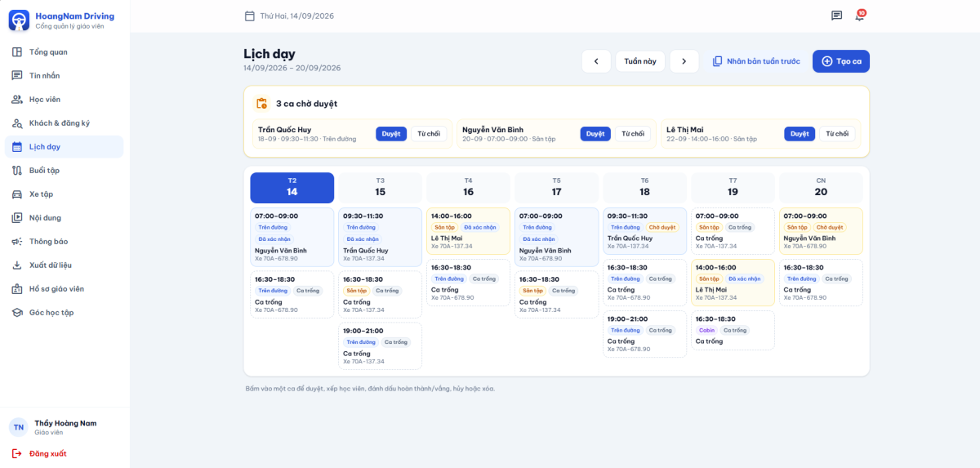
Task: Select day column T7 19
Action: point(733,188)
